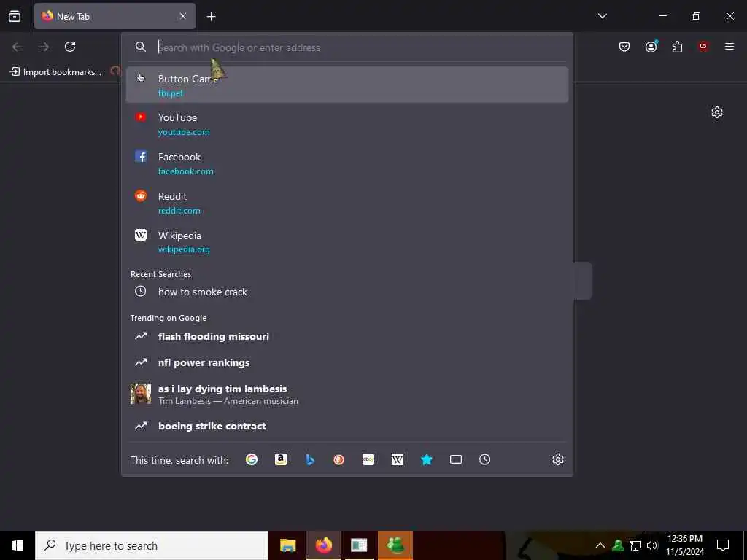Open the Facebook suggestion

347,163
